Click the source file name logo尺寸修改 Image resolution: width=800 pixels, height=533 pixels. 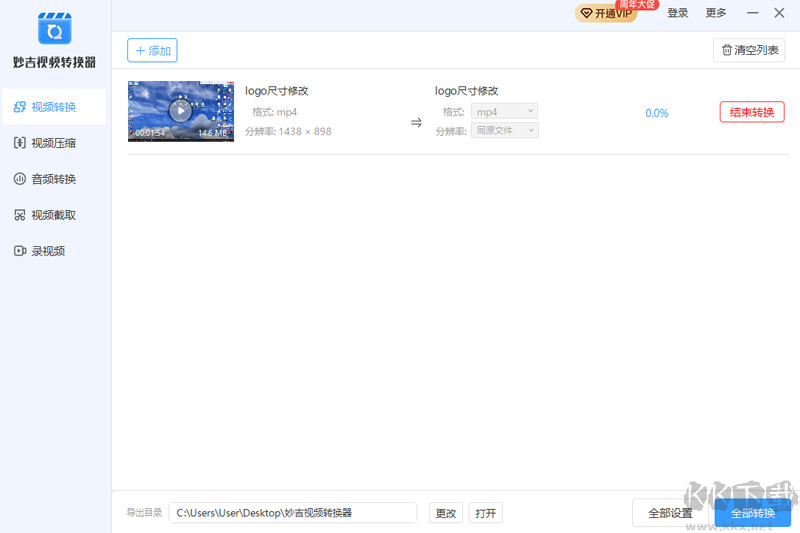point(277,91)
